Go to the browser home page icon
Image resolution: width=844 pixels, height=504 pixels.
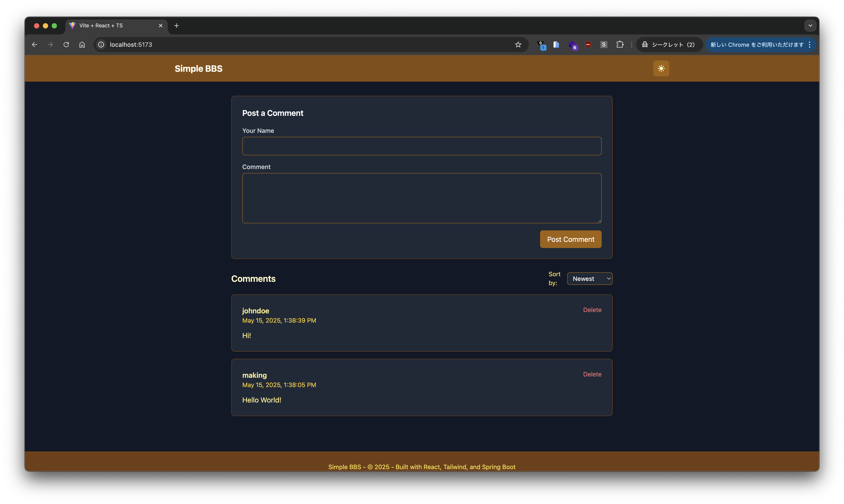click(82, 45)
